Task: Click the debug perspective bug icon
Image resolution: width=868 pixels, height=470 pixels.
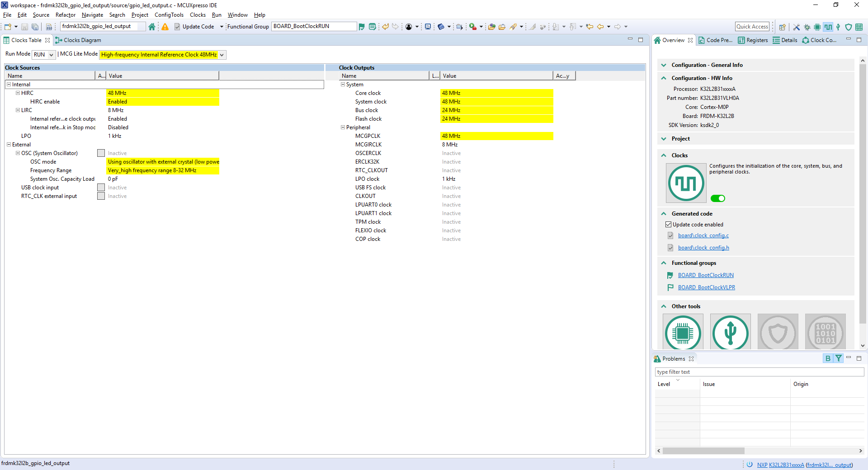Action: tap(807, 27)
